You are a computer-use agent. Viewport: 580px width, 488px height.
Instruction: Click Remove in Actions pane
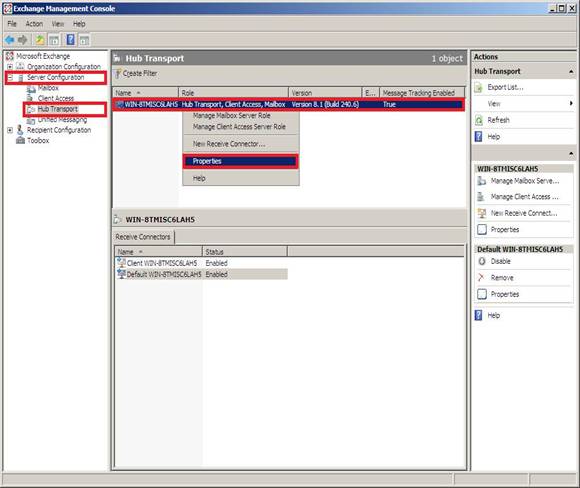point(502,277)
